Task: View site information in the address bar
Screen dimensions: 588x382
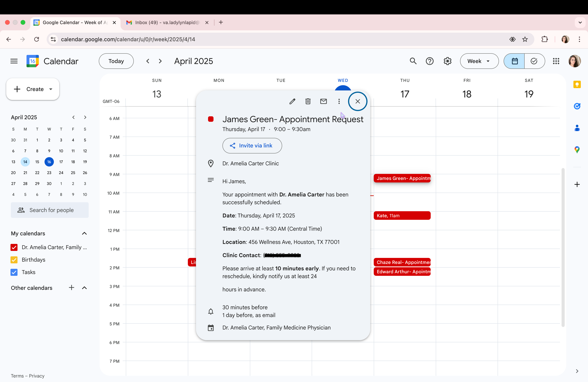Action: point(53,39)
